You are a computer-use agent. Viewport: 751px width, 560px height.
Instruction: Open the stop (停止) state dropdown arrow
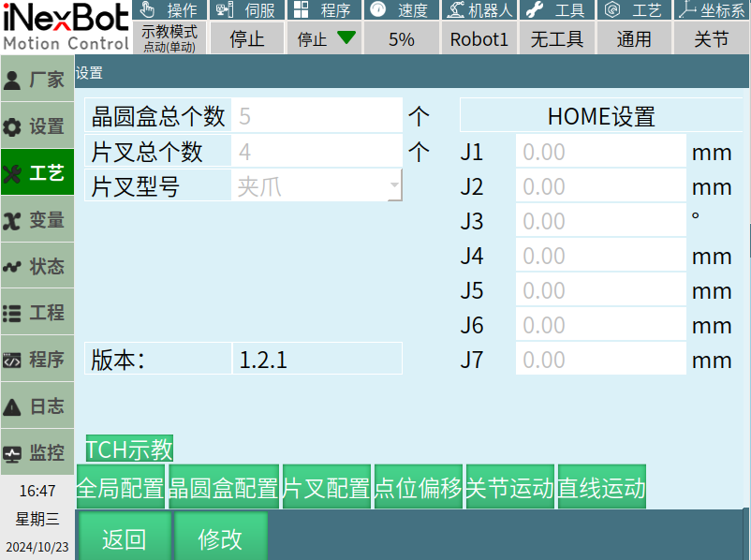(346, 38)
